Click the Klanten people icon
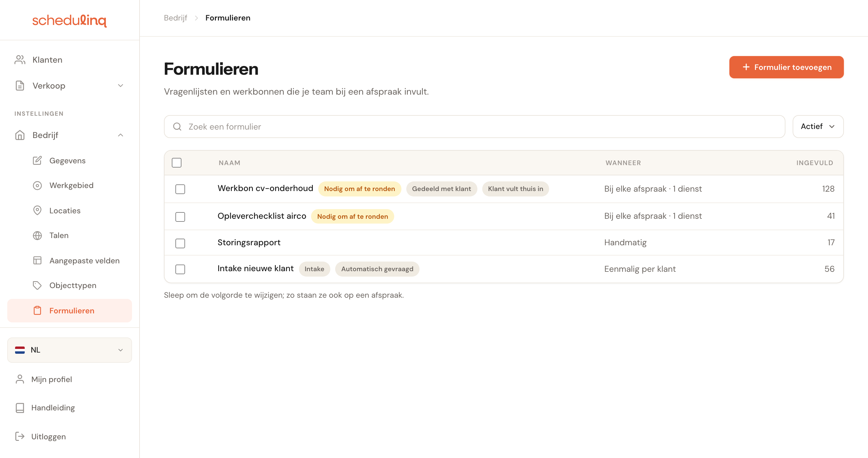 (20, 60)
